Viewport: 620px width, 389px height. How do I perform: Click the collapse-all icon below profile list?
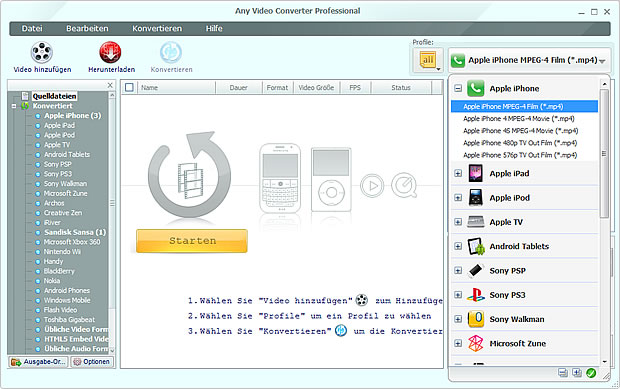coord(563,372)
